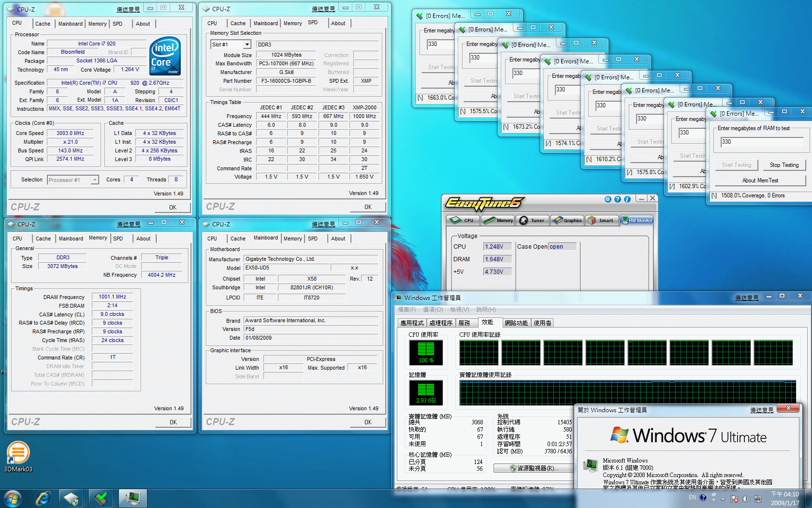Switch to the 應用程式 tab in Task Manager
This screenshot has height=508, width=812.
[412, 323]
